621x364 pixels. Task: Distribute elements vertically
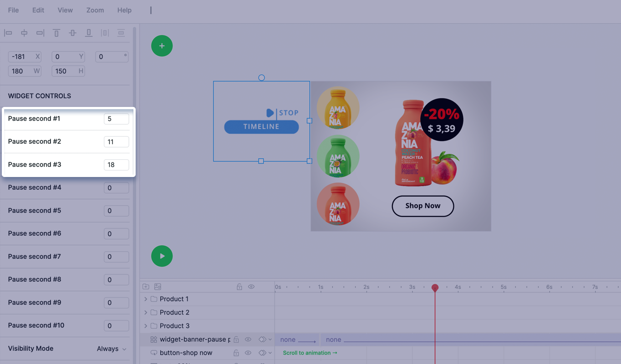(121, 33)
